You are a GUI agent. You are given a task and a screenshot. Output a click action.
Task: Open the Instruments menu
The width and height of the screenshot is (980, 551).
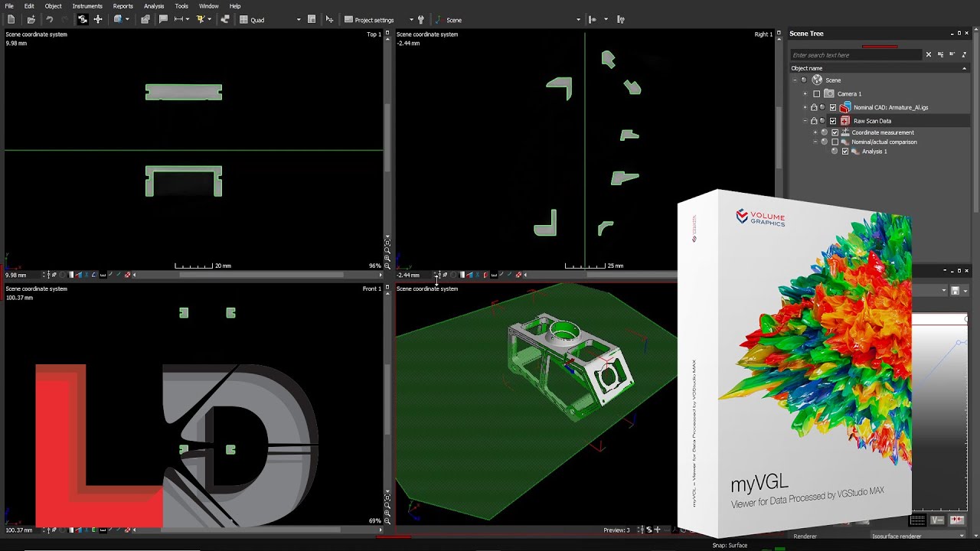click(87, 6)
